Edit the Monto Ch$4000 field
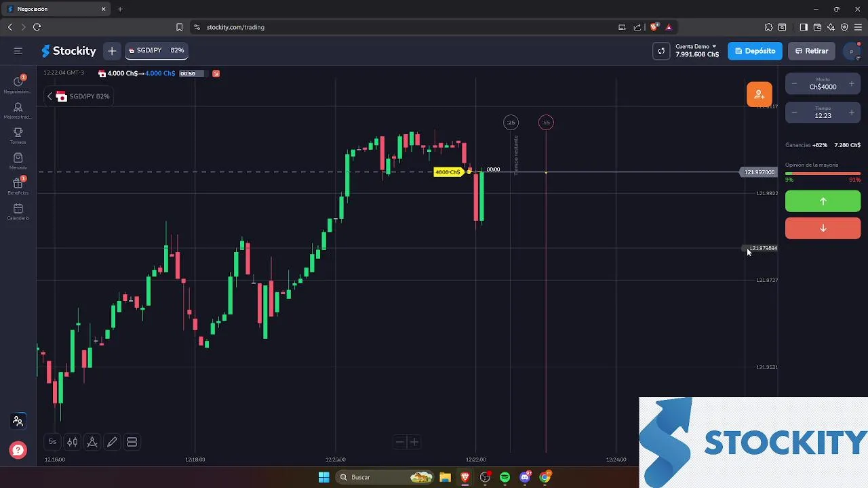 click(823, 84)
